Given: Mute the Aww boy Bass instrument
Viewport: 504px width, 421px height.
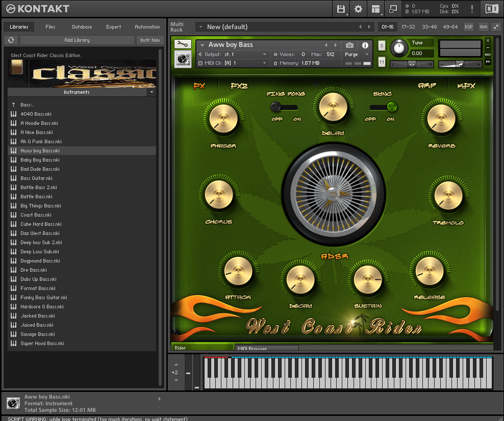Looking at the screenshot, I should pyautogui.click(x=382, y=62).
